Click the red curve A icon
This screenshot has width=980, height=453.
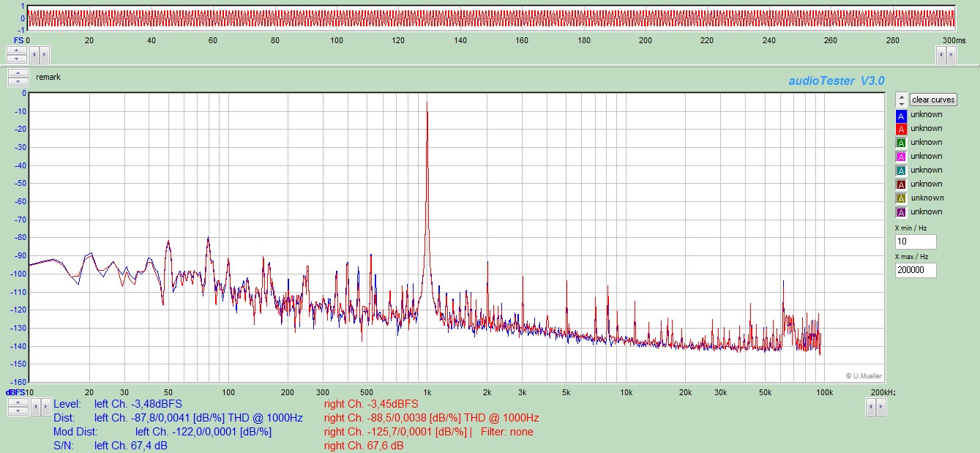coord(901,129)
